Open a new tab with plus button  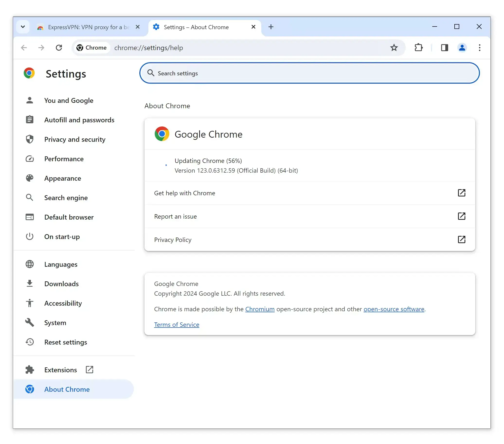(x=271, y=27)
